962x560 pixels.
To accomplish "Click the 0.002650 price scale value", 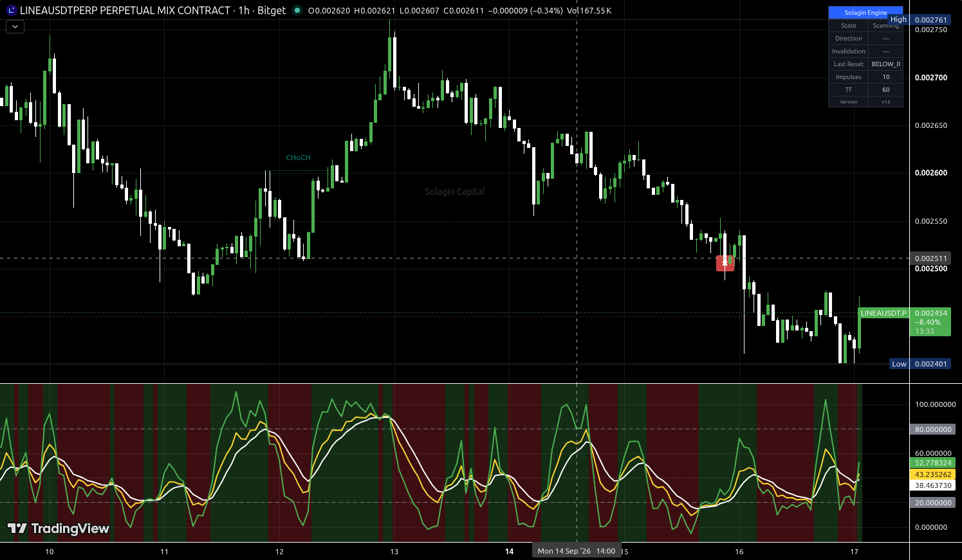I will pyautogui.click(x=931, y=125).
